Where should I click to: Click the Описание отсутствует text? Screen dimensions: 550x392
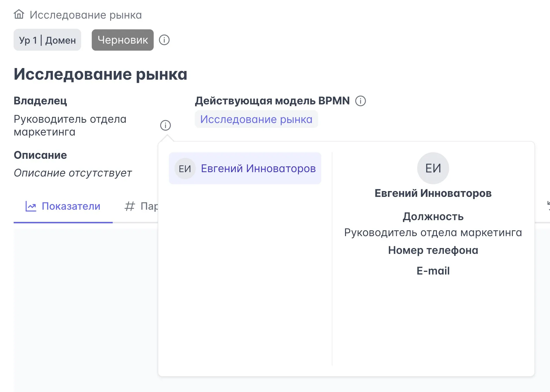73,173
